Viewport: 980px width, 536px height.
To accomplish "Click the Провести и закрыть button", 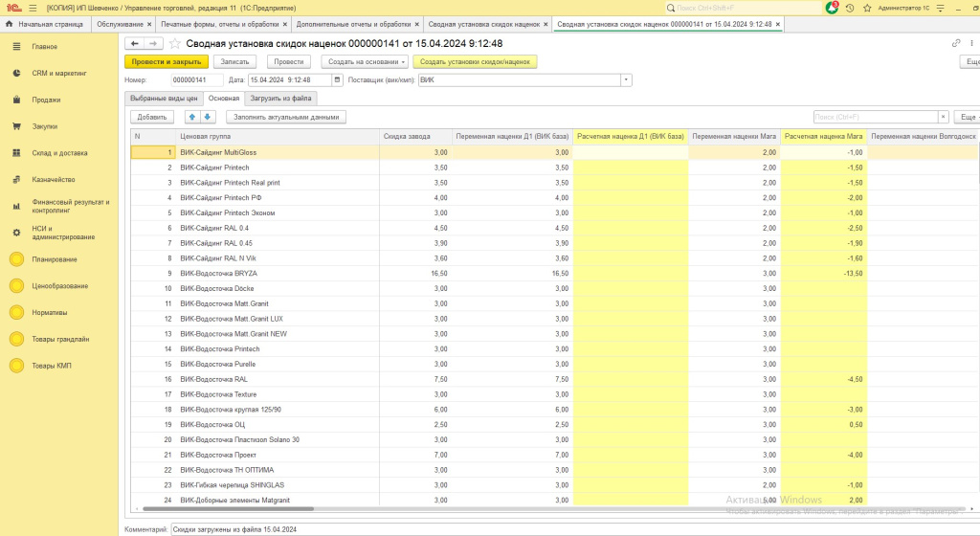I will tap(166, 61).
